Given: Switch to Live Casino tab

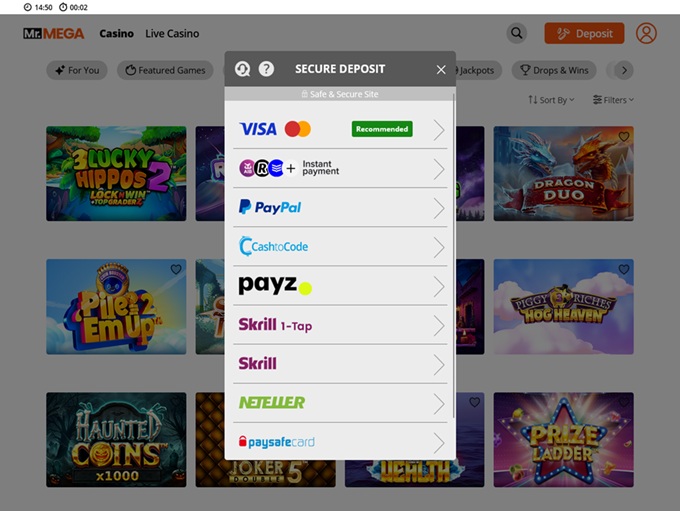Looking at the screenshot, I should point(172,33).
